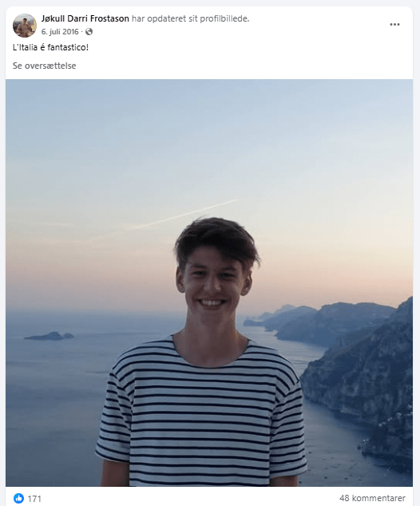Click the person's dark hair in photo

(216, 239)
